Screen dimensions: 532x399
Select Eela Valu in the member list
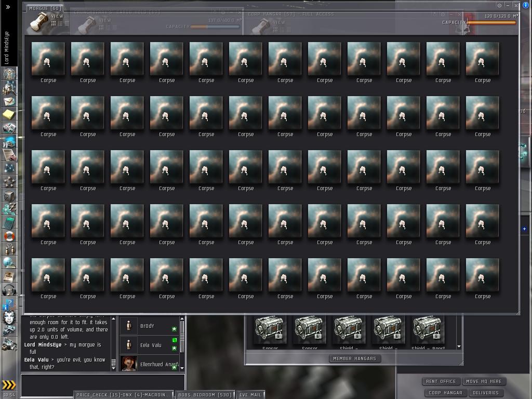point(149,345)
